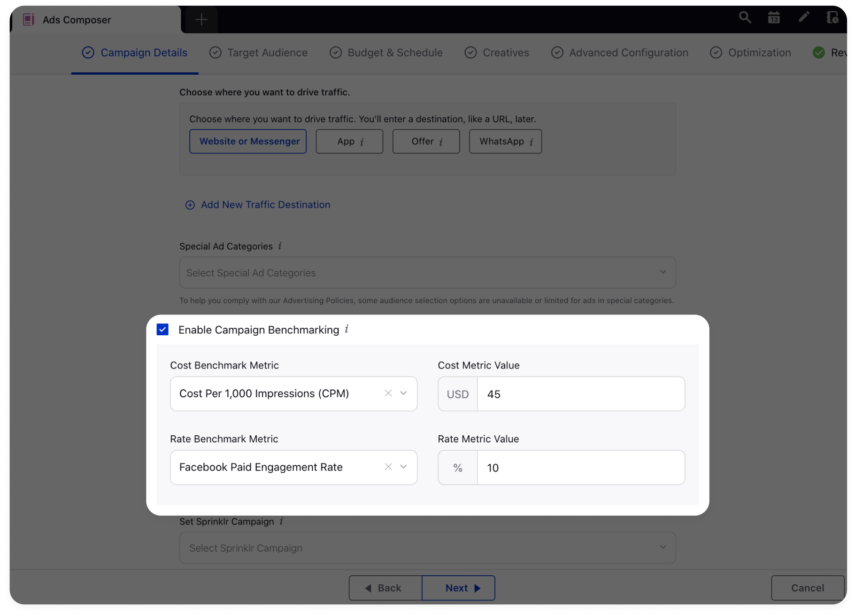Click the Ads Composer tab icon
This screenshot has height=616, width=855.
[x=29, y=20]
